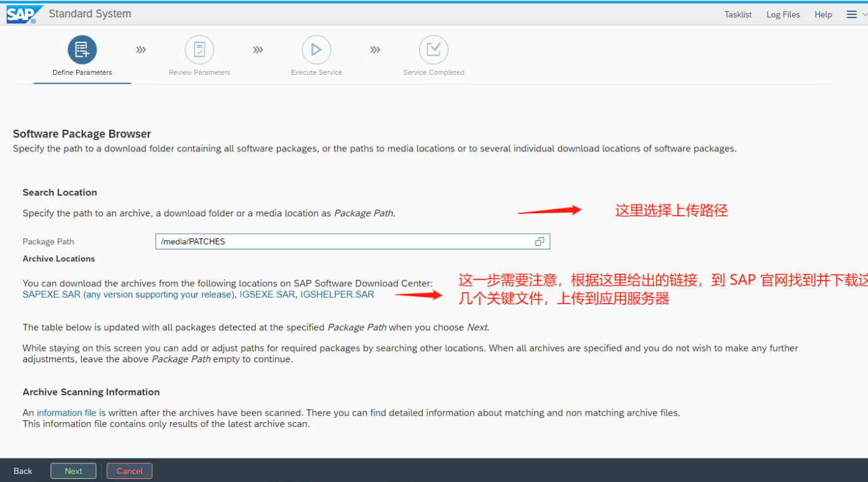Click into the Package Path input field
This screenshot has width=868, height=482.
pos(343,241)
